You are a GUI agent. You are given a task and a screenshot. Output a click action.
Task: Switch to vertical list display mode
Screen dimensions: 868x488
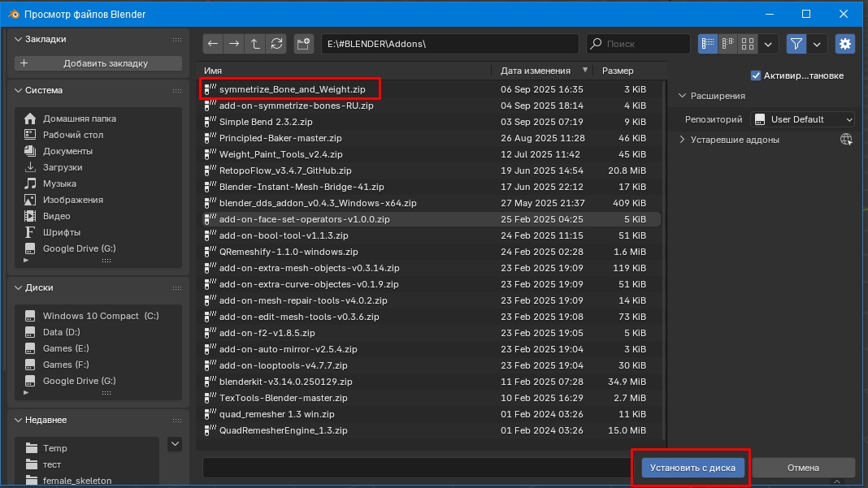pos(708,44)
